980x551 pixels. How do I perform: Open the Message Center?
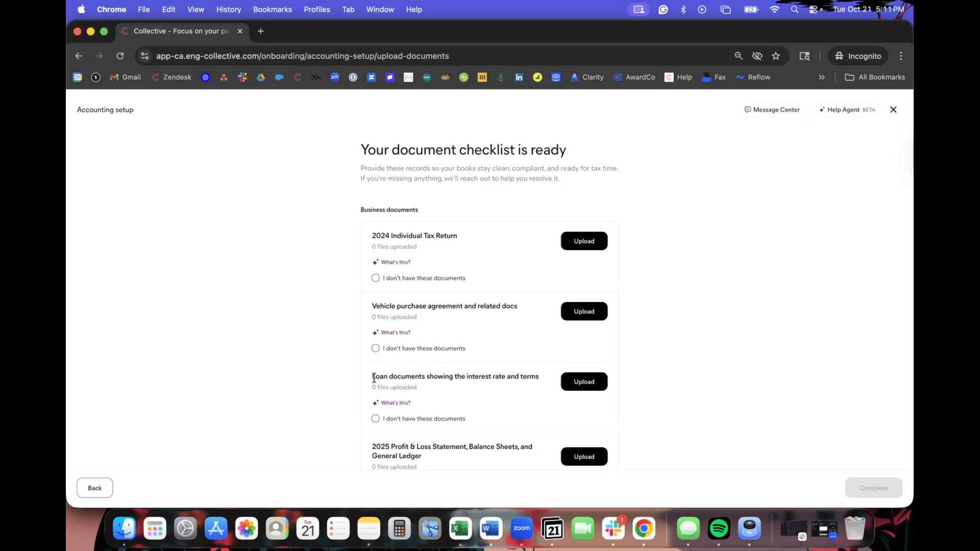772,110
